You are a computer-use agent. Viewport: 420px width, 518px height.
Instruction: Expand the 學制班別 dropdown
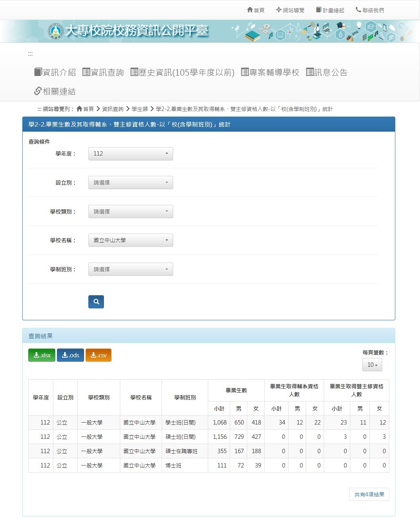click(131, 269)
